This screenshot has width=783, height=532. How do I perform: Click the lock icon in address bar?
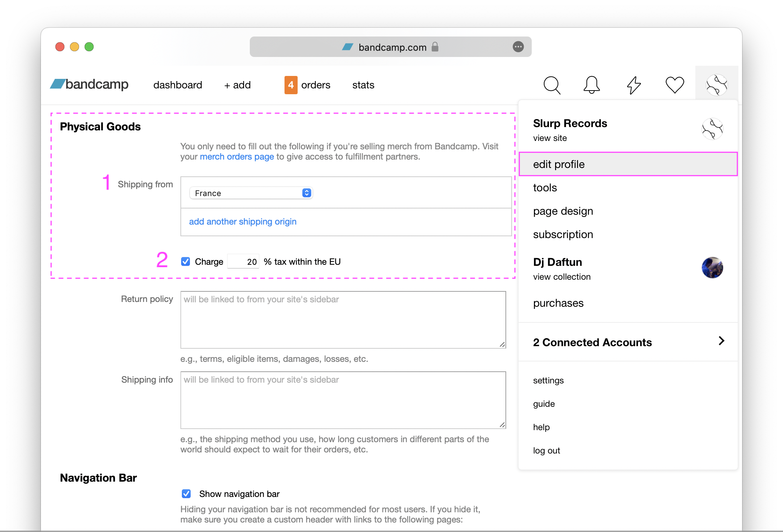435,47
